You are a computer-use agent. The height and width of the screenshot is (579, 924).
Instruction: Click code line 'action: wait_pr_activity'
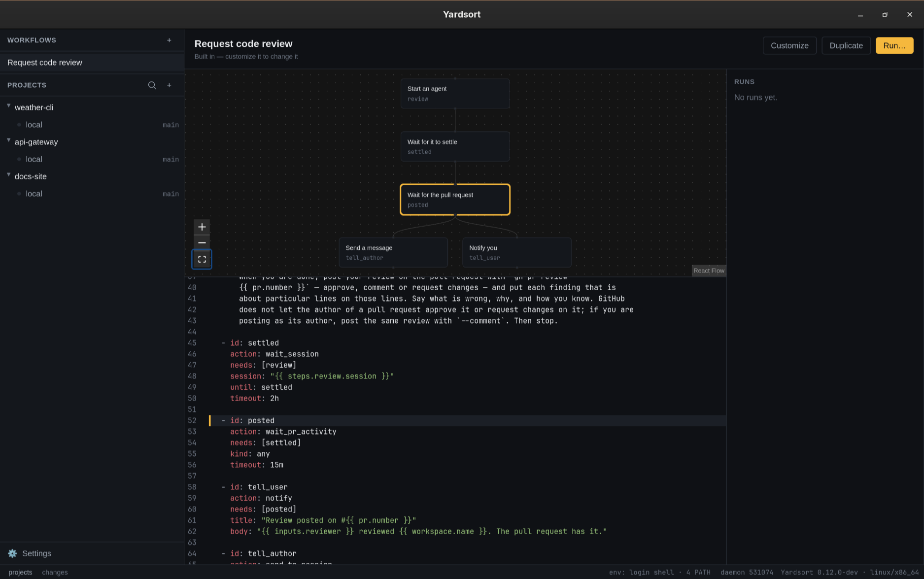coord(283,432)
